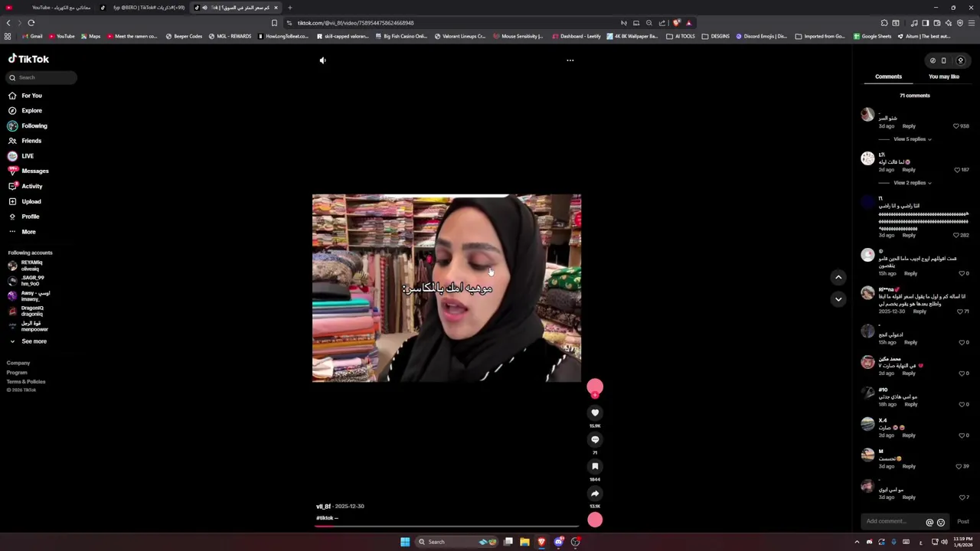Like the comment with 187 likes
Viewport: 980px width, 551px height.
tap(955, 170)
